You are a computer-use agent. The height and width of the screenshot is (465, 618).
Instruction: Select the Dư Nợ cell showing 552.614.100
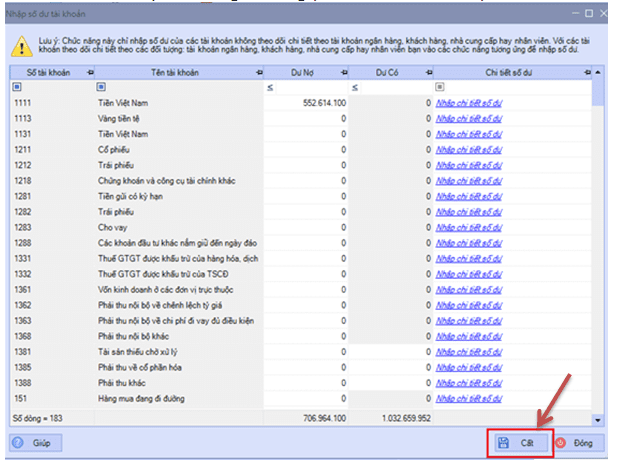point(313,103)
